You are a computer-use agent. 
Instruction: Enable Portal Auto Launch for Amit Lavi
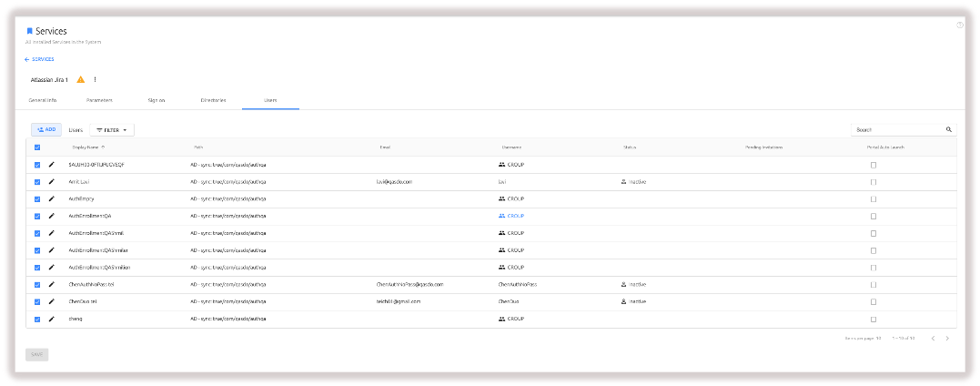pyautogui.click(x=874, y=182)
